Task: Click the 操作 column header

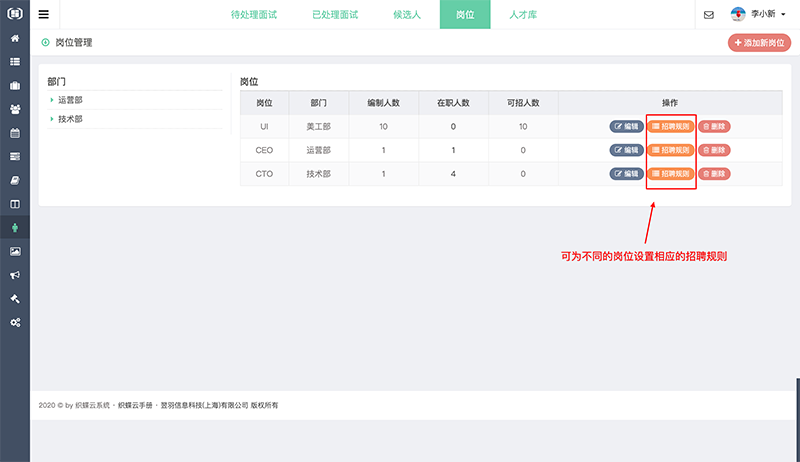Action: (670, 103)
